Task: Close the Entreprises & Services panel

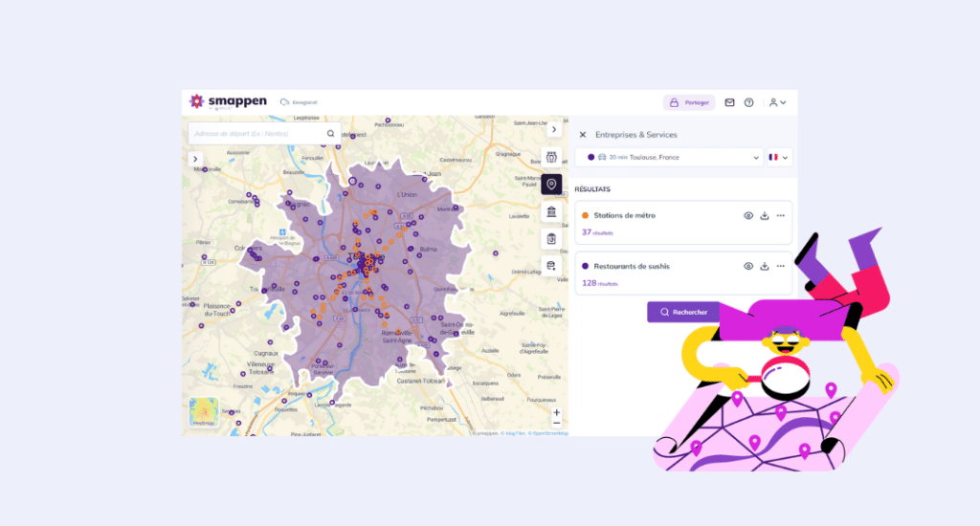Action: pyautogui.click(x=583, y=134)
